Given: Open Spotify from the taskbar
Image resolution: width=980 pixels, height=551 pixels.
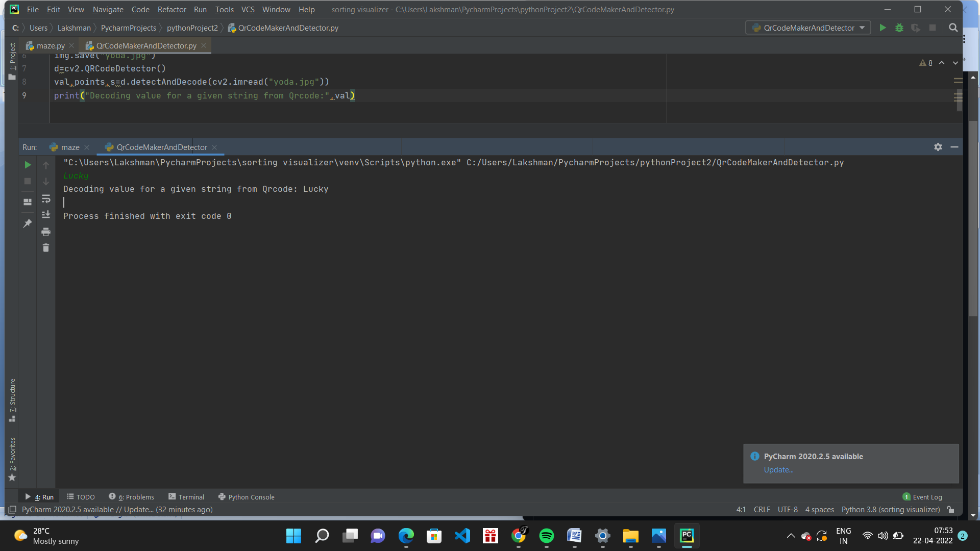Looking at the screenshot, I should (546, 536).
